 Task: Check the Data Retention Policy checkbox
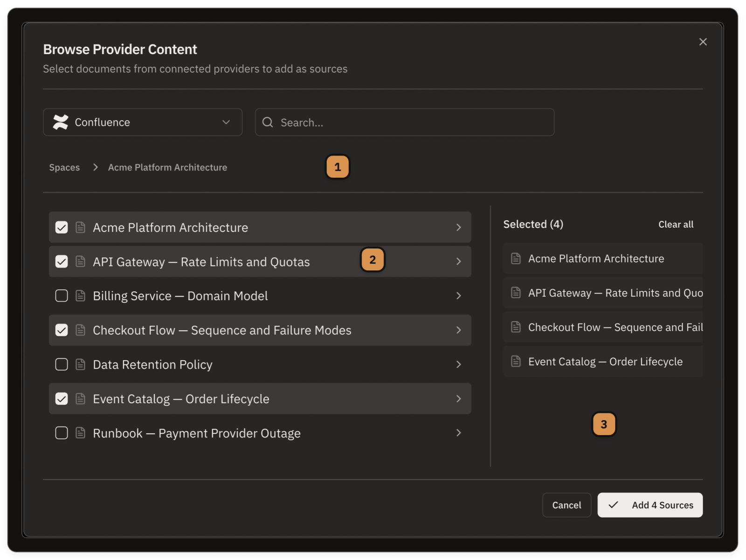point(62,364)
